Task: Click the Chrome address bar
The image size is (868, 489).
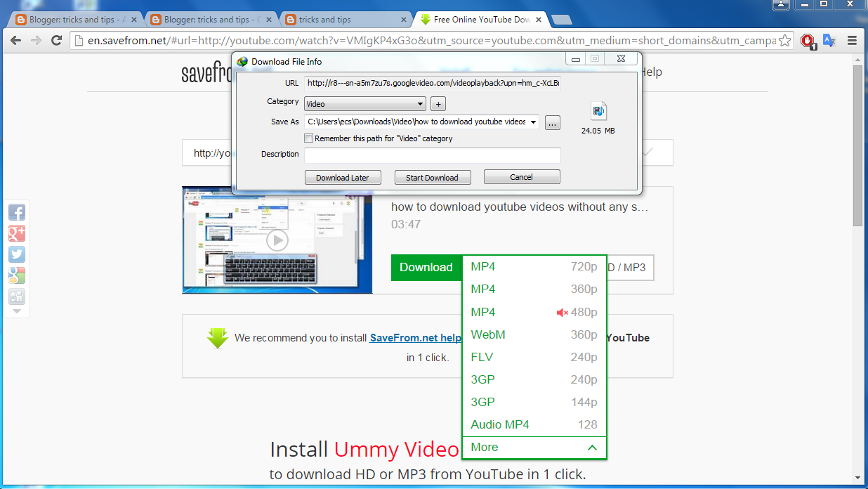Action: tap(431, 40)
